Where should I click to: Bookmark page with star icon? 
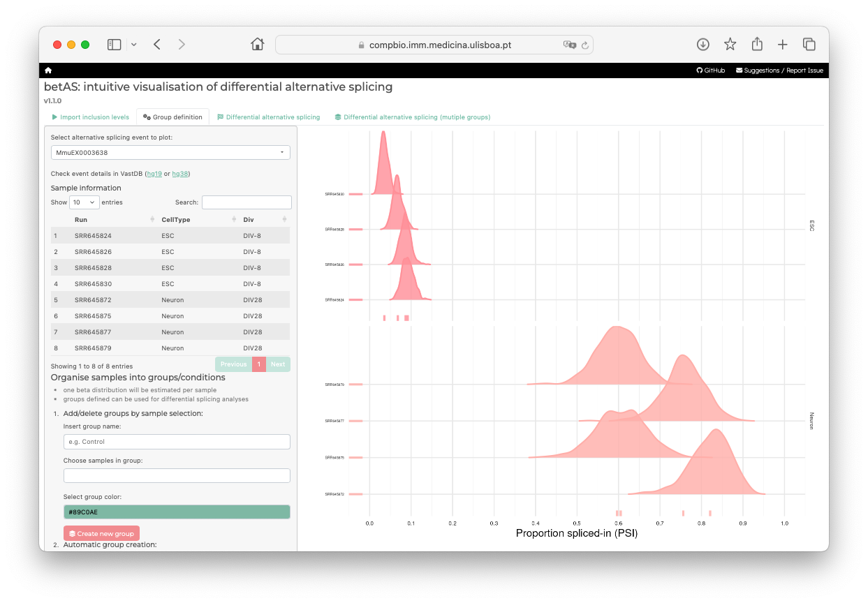click(730, 45)
